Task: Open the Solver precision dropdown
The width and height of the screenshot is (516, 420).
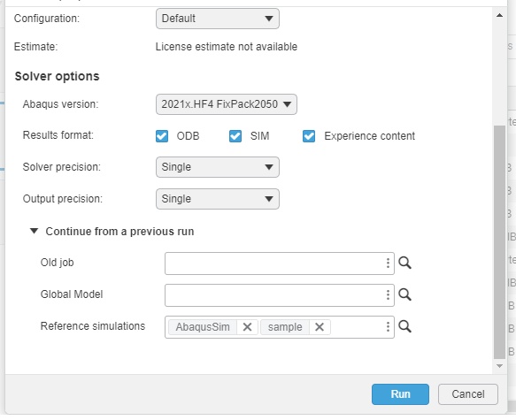Action: click(218, 167)
